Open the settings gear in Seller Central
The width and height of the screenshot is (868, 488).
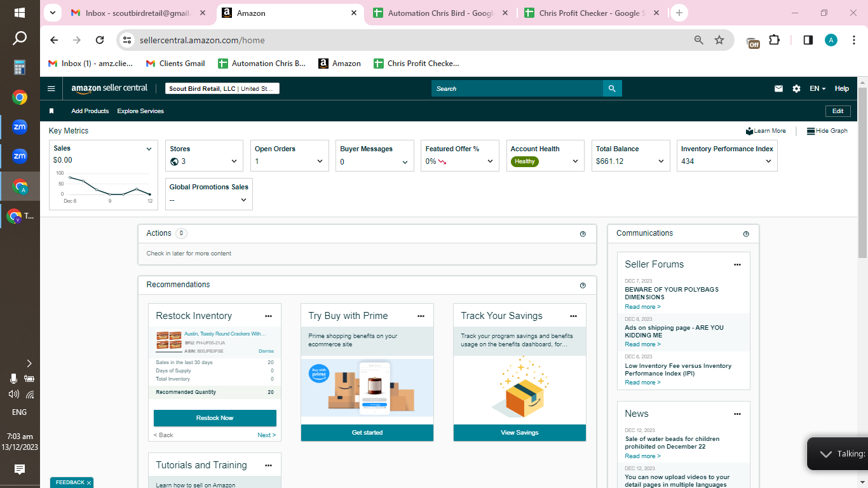(796, 89)
